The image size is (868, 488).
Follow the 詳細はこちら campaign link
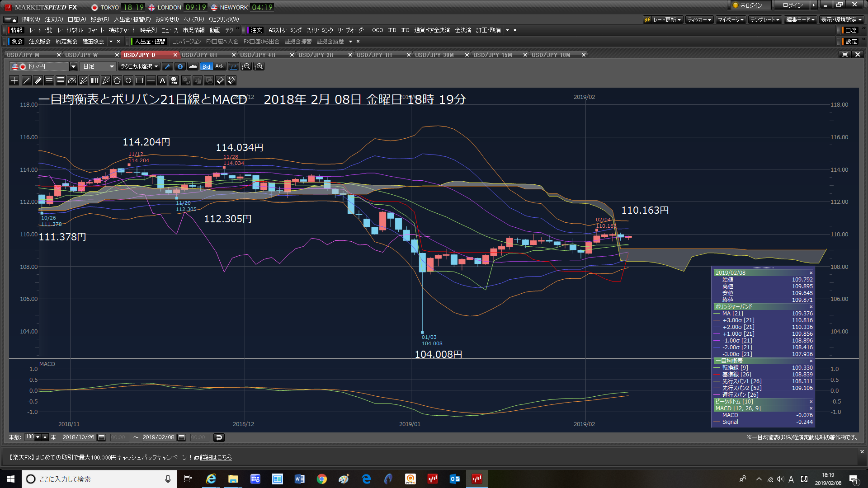(x=216, y=457)
